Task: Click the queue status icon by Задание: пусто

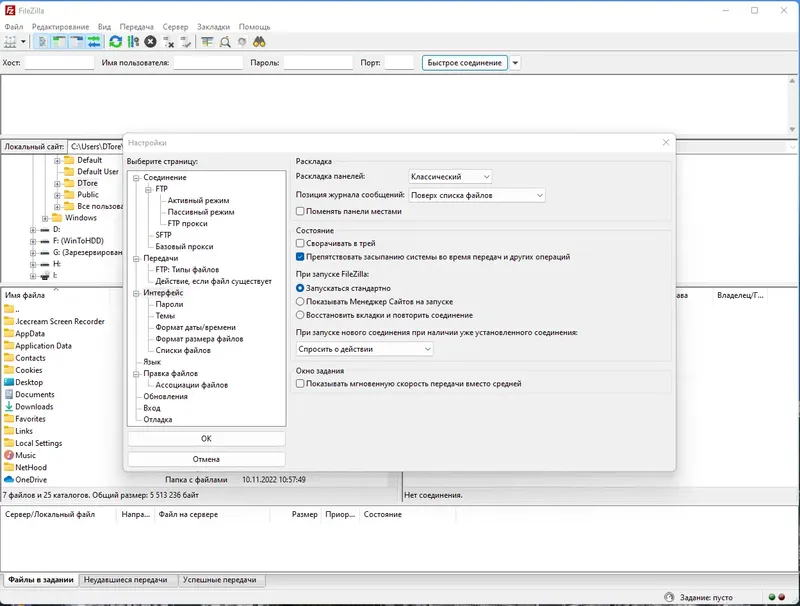Action: point(669,597)
